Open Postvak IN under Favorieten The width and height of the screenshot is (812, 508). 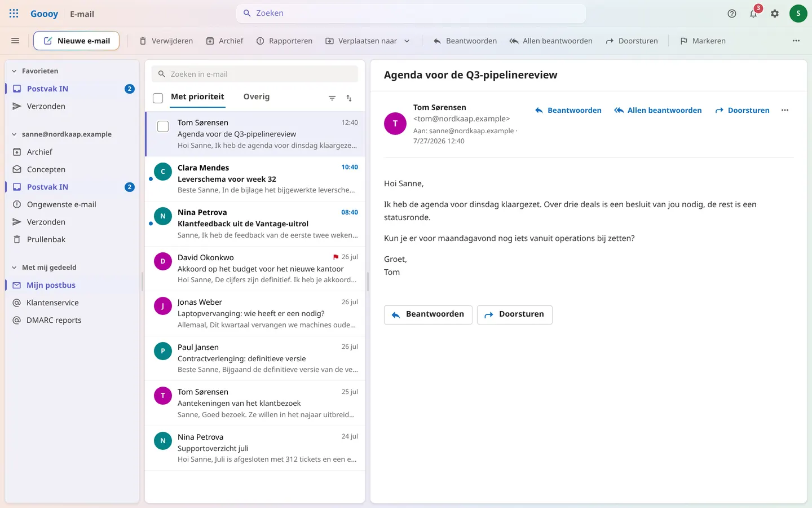pos(72,89)
